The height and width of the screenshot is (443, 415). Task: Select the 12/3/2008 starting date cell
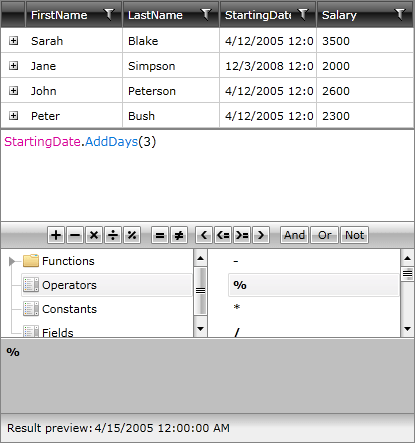click(x=269, y=66)
